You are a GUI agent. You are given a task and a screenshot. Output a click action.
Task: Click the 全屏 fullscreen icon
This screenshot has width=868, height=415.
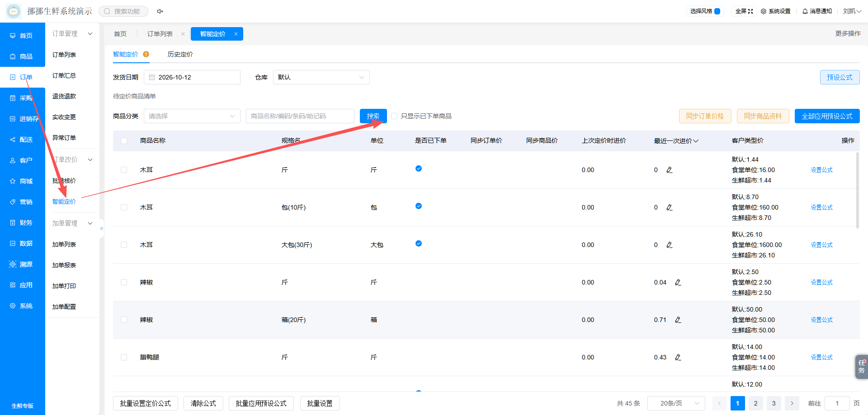point(750,11)
